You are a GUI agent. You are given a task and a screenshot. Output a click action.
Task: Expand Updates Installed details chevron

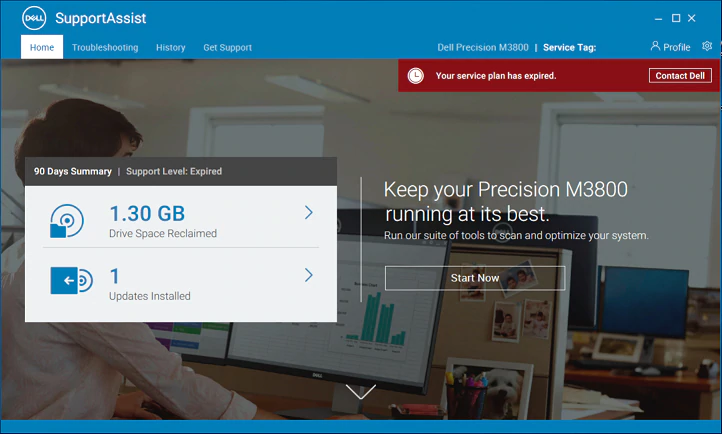[309, 275]
